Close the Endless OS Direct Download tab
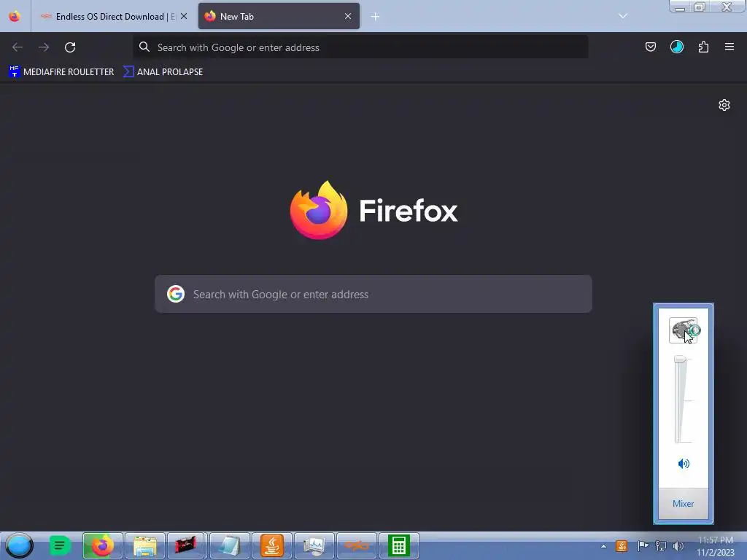 pos(184,16)
